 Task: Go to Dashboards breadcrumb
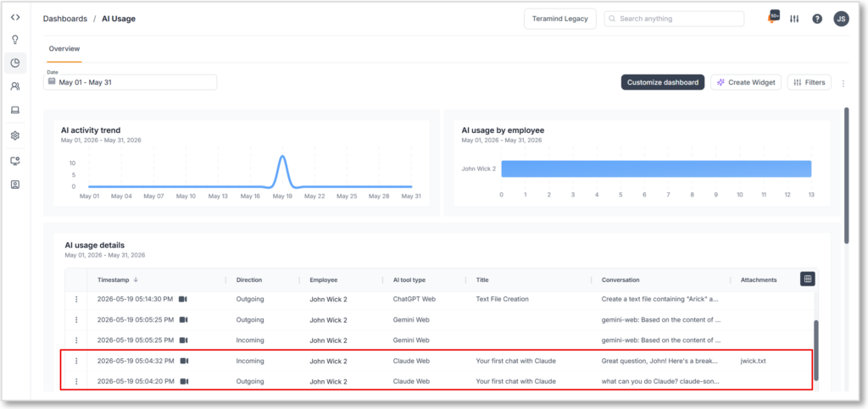pos(65,19)
